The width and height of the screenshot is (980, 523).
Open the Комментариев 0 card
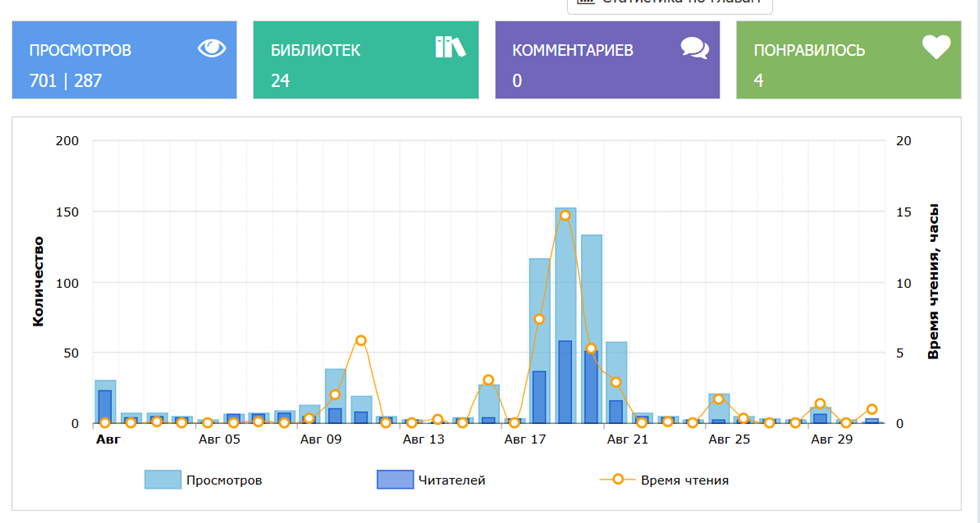(x=608, y=60)
